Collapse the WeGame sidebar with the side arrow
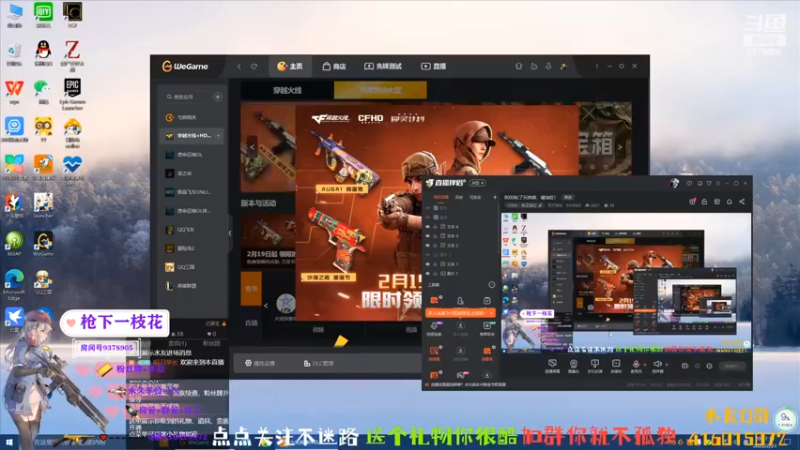The image size is (800, 450). (230, 233)
